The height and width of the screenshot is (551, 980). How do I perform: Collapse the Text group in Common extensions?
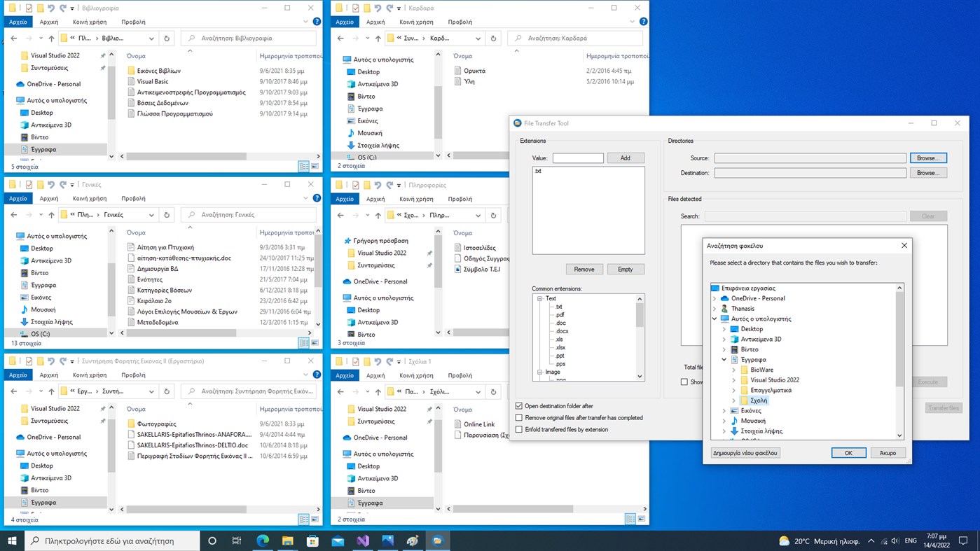540,299
